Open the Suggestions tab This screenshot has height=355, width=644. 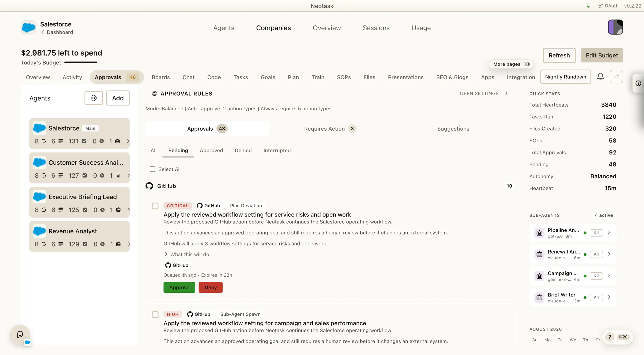coord(453,129)
